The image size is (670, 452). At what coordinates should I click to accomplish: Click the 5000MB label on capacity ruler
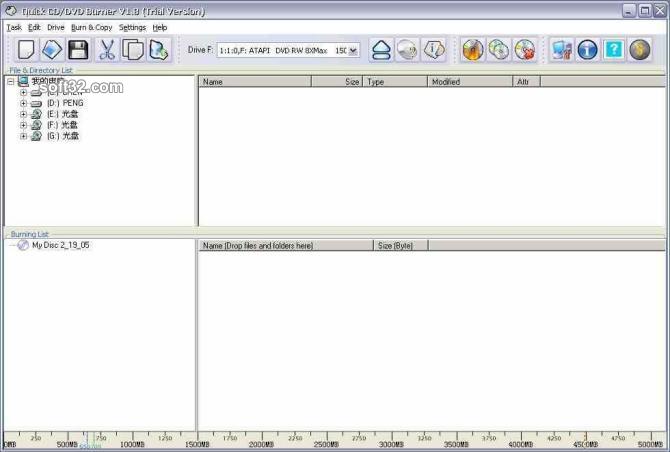[650, 445]
